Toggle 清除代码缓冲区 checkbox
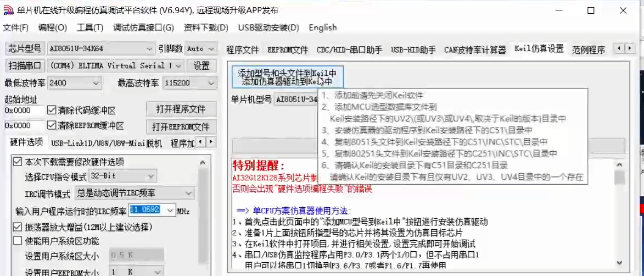The height and width of the screenshot is (276, 644). pyautogui.click(x=52, y=109)
